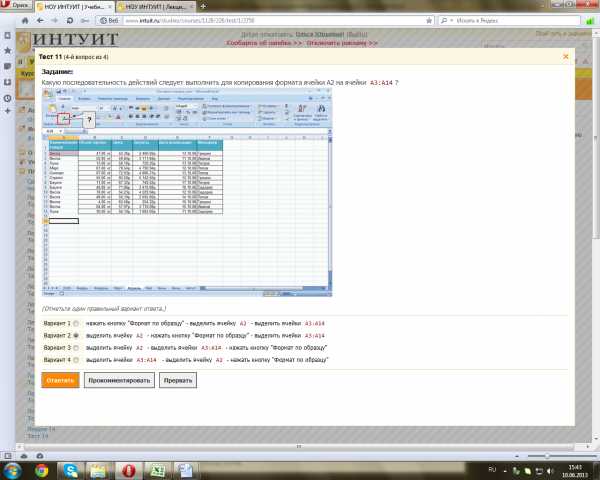The height and width of the screenshot is (480, 600).
Task: Open the Сообщить об ошибке >> link
Action: [x=264, y=43]
